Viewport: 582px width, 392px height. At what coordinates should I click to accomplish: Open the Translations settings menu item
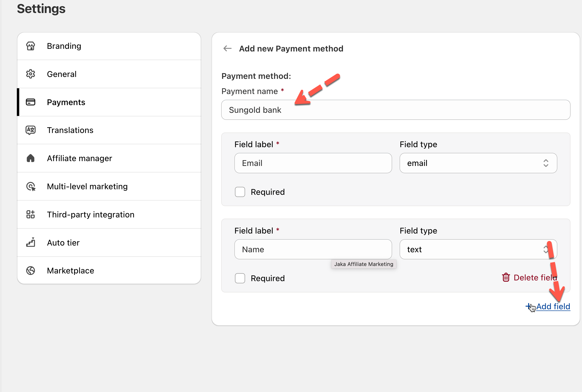(70, 130)
